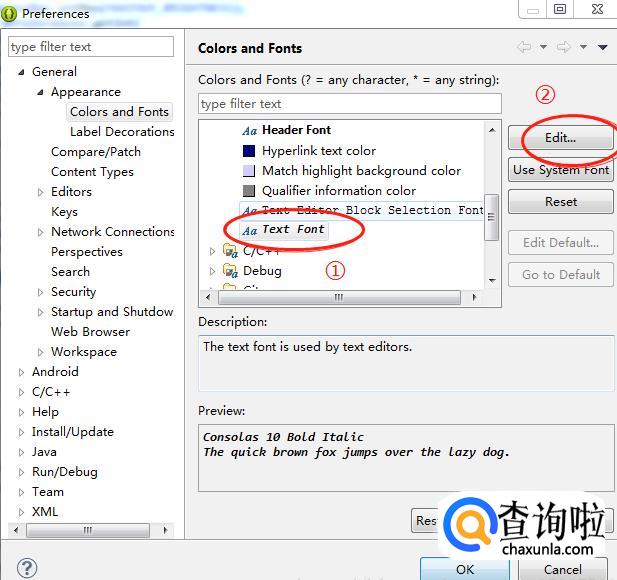Select Label Decorations tree item
The width and height of the screenshot is (617, 580).
(122, 132)
